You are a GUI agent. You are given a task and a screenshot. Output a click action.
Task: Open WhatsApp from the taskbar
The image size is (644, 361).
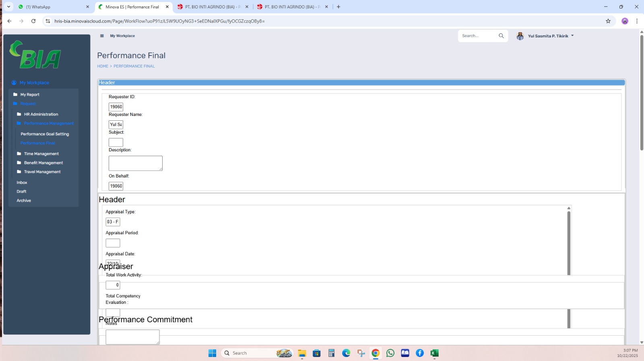coord(390,353)
